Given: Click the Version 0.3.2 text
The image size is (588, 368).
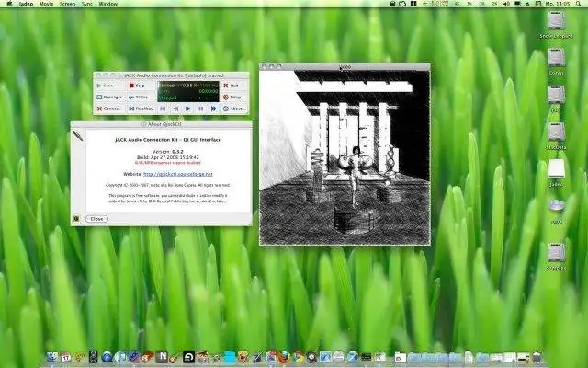Looking at the screenshot, I should point(167,152).
